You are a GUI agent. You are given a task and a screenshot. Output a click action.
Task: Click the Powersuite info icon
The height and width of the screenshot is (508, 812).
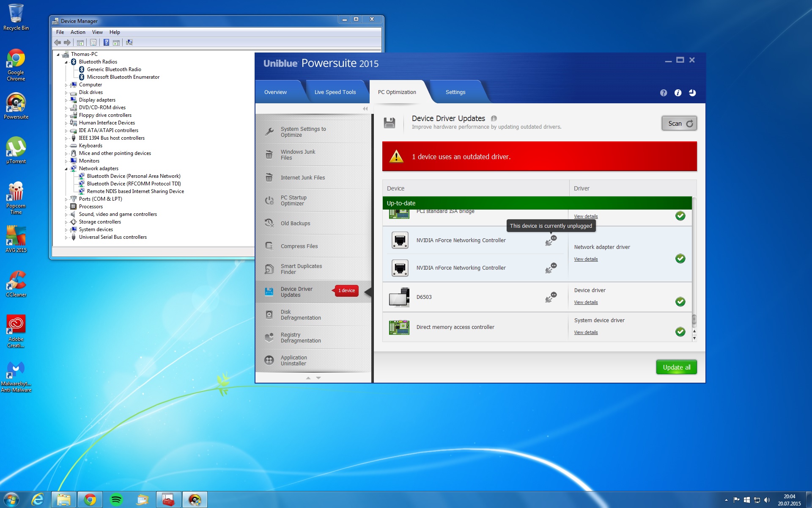(x=678, y=93)
